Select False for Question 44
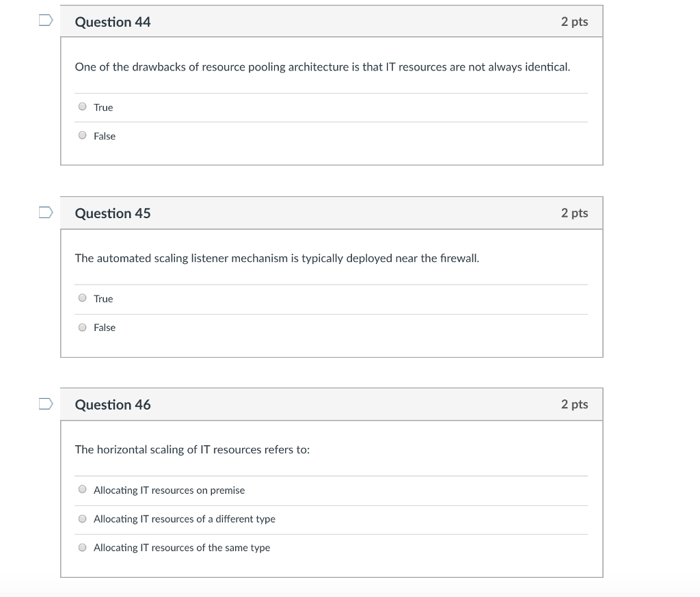This screenshot has height=597, width=700. [x=82, y=135]
